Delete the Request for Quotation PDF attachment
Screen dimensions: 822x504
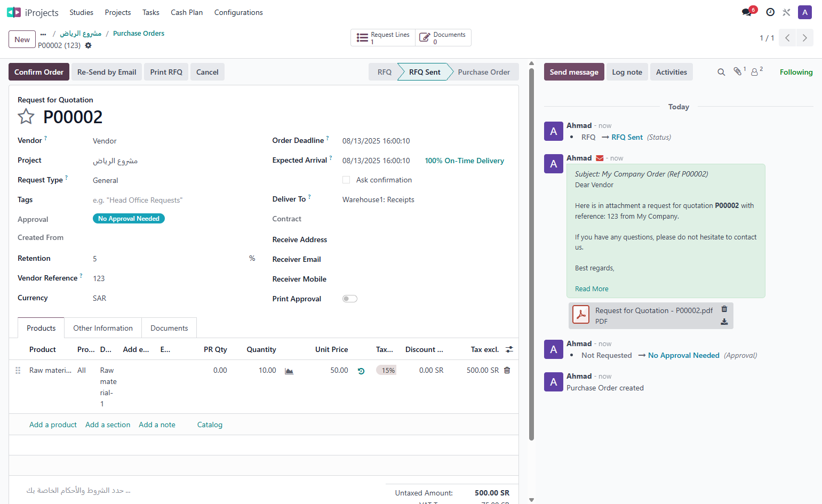pos(724,309)
